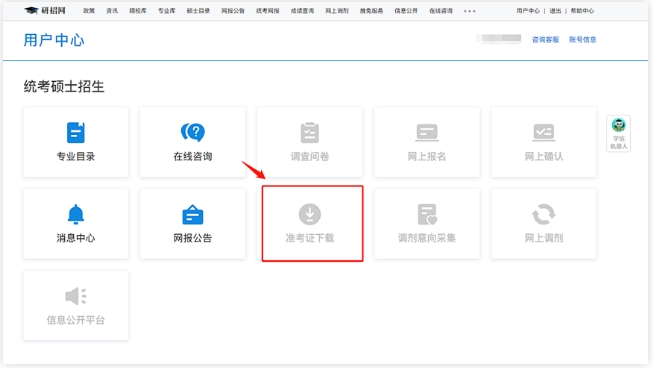The image size is (653, 368).
Task: Select 网报公告 in the top navigation bar
Action: pos(233,11)
